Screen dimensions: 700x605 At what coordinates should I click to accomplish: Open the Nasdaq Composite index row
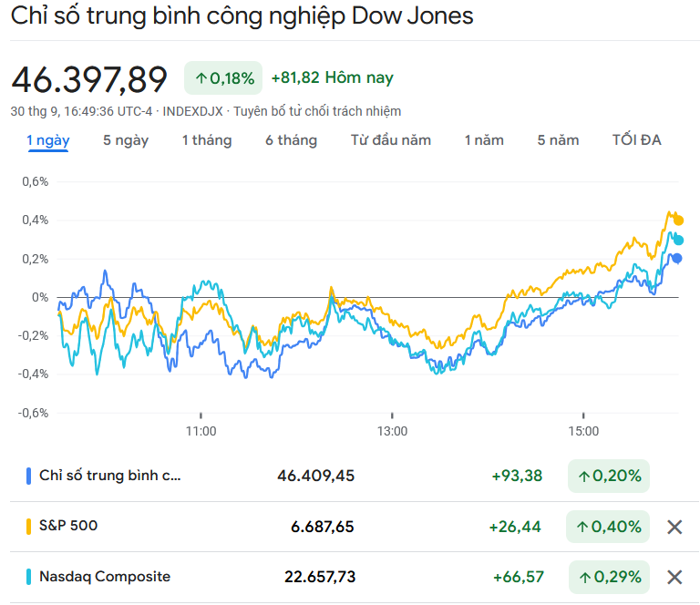(105, 577)
